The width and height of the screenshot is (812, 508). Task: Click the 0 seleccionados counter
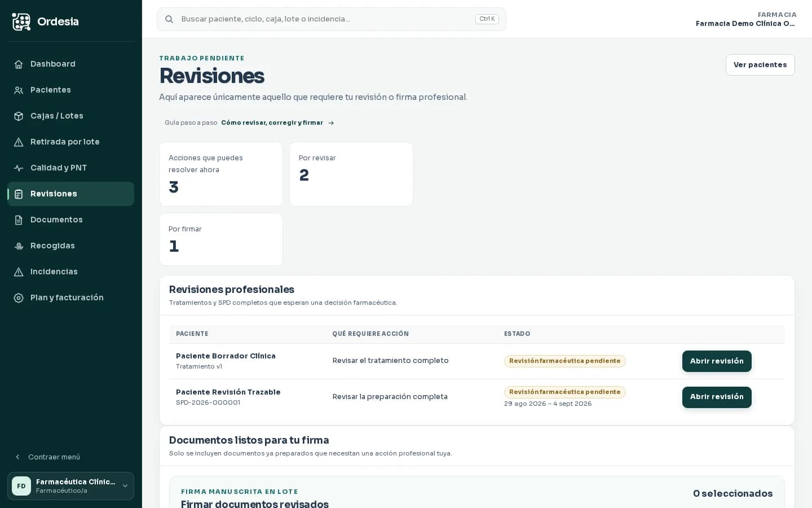(733, 494)
